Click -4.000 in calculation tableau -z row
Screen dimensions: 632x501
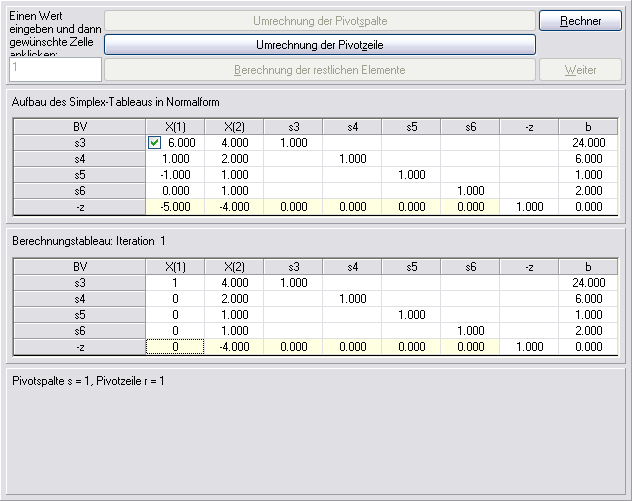[x=234, y=346]
